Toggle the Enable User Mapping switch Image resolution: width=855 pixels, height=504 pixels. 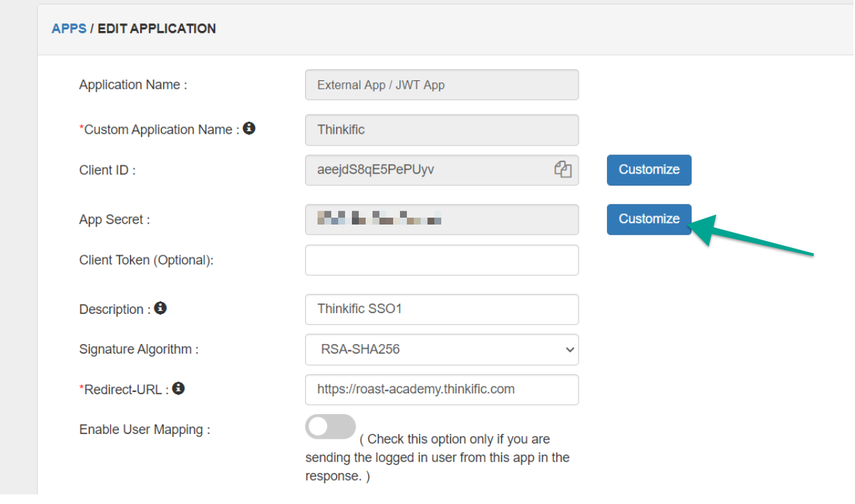tap(331, 427)
